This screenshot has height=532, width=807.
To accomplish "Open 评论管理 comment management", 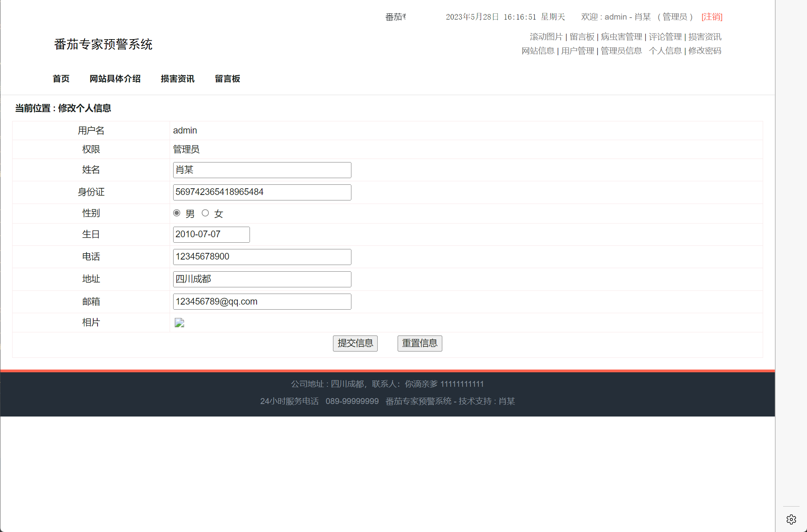I will click(665, 36).
